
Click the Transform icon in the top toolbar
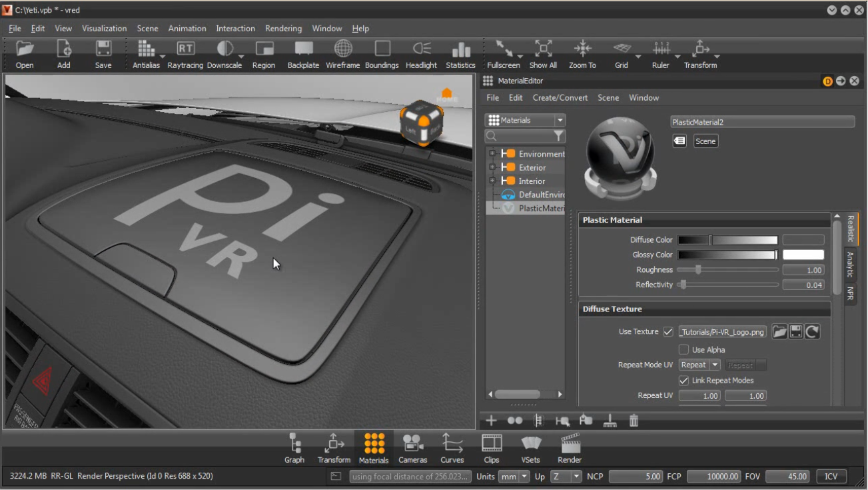click(700, 49)
